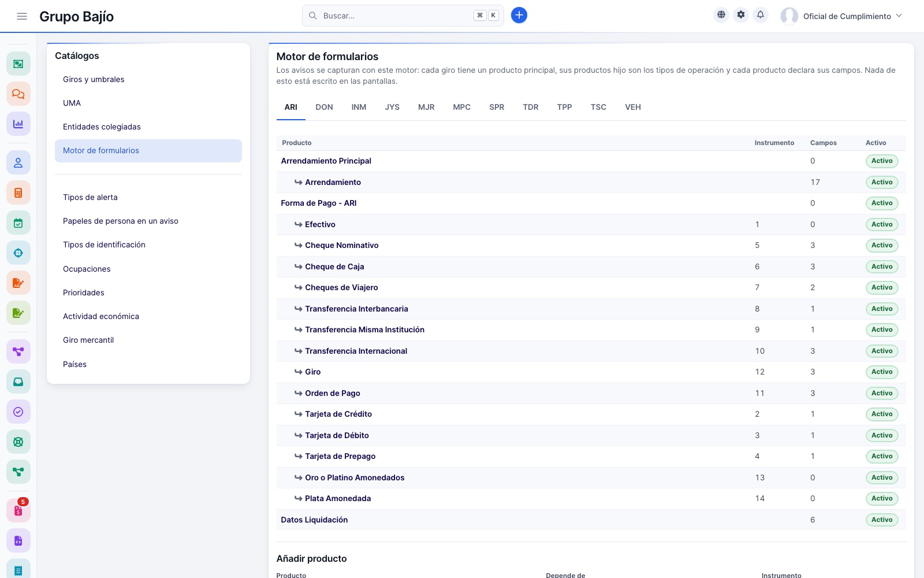Switch to the TSC tab
924x578 pixels.
[598, 108]
